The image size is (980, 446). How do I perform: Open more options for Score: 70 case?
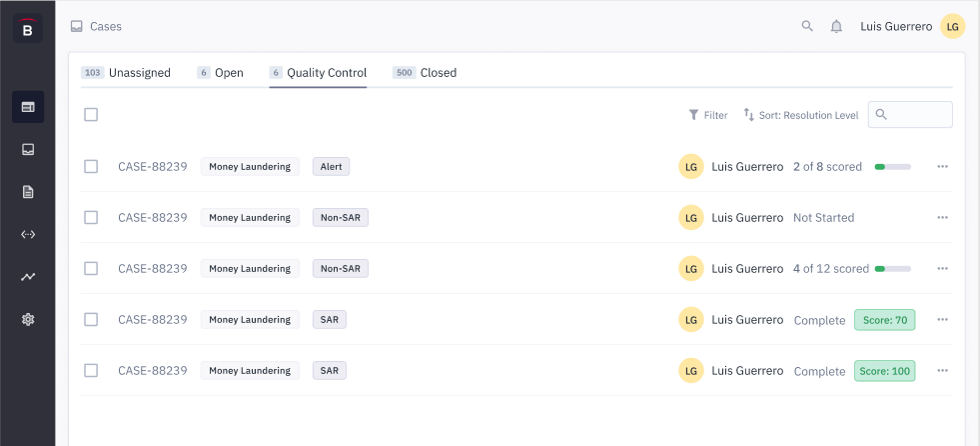942,320
